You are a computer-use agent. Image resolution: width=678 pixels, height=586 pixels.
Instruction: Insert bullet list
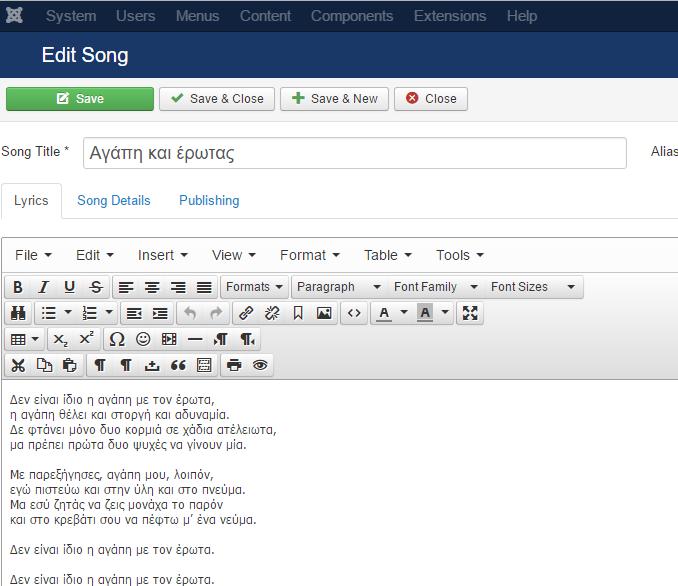point(48,313)
